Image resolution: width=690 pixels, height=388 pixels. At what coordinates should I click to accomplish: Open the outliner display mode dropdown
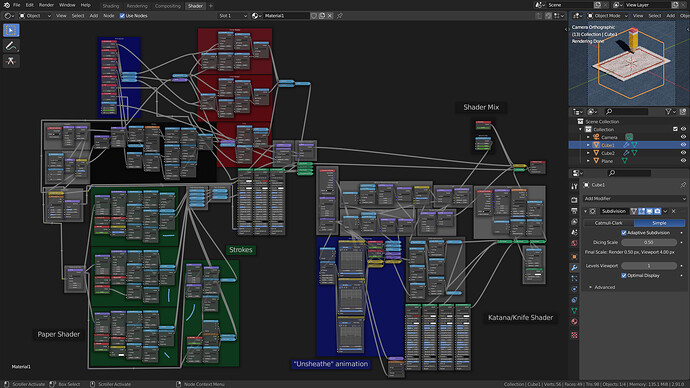point(578,112)
